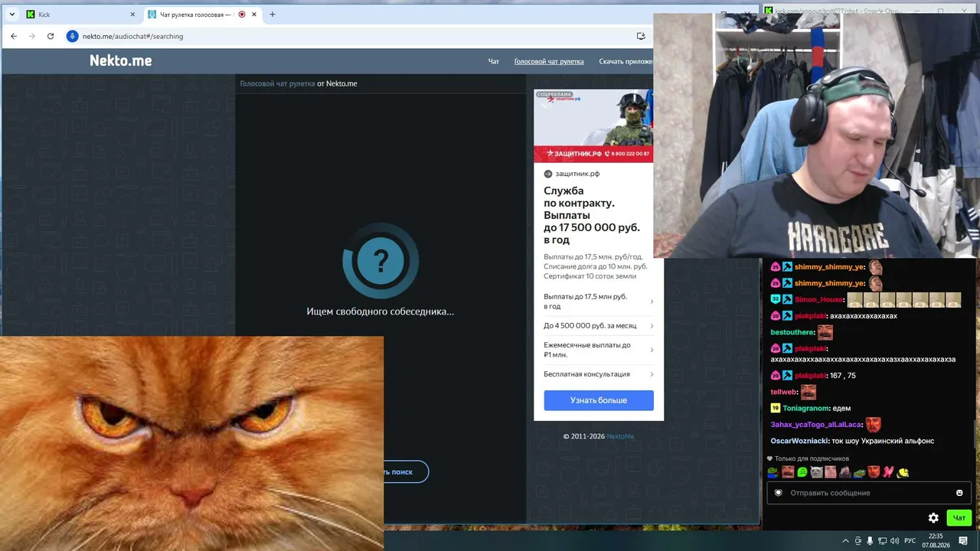Open shimmy_shimmy_ye's first chat message username
Screen dimensions: 980x551
tap(829, 267)
